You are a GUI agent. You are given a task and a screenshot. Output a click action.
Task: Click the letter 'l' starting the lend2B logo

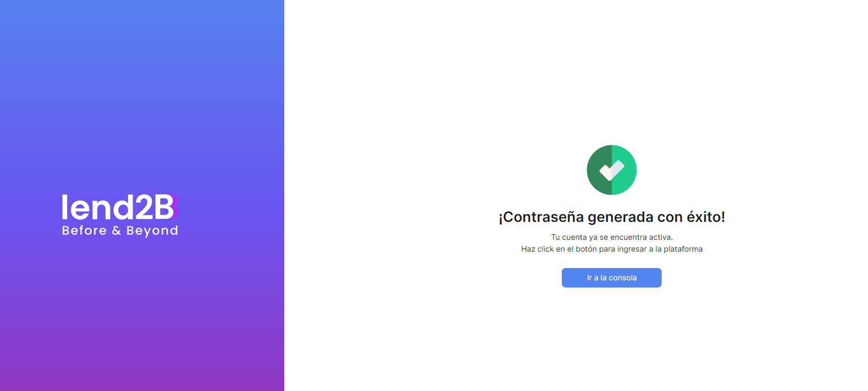click(65, 207)
